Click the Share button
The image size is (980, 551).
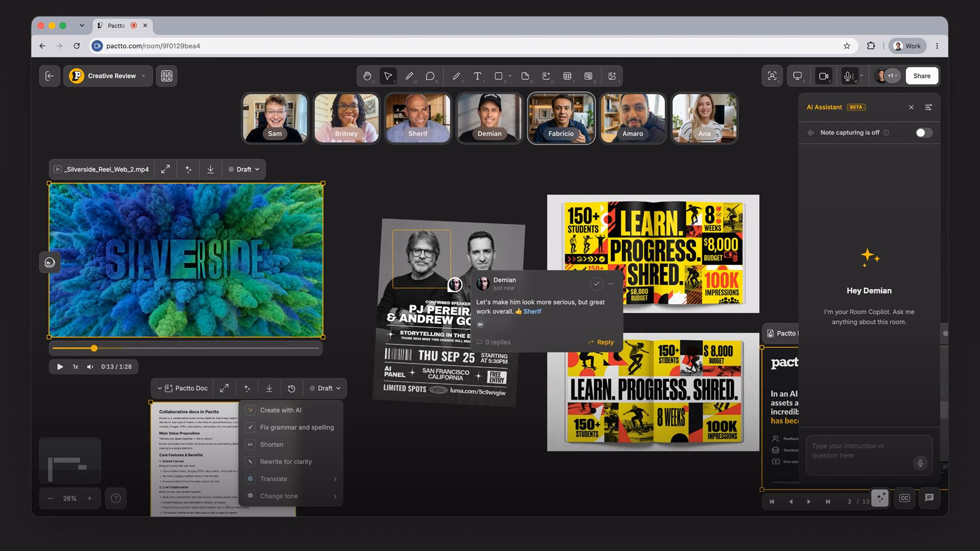pyautogui.click(x=922, y=76)
